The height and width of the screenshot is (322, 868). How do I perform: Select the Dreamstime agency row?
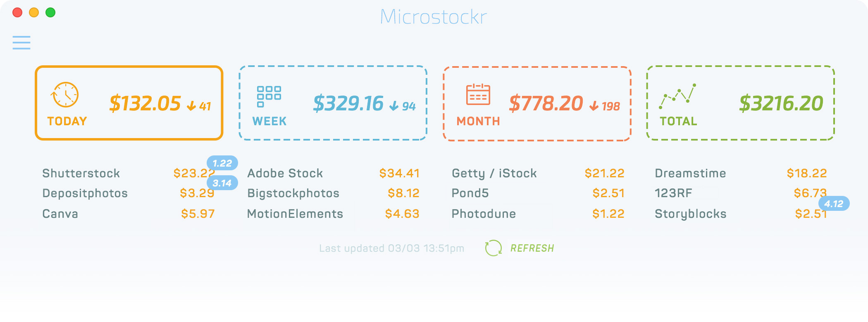(x=690, y=173)
